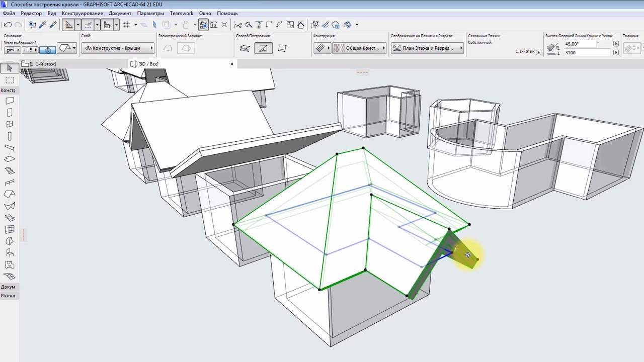Expand the guide lines button dropdown arrow
Screen dimensions: 644x362
pyautogui.click(x=78, y=25)
